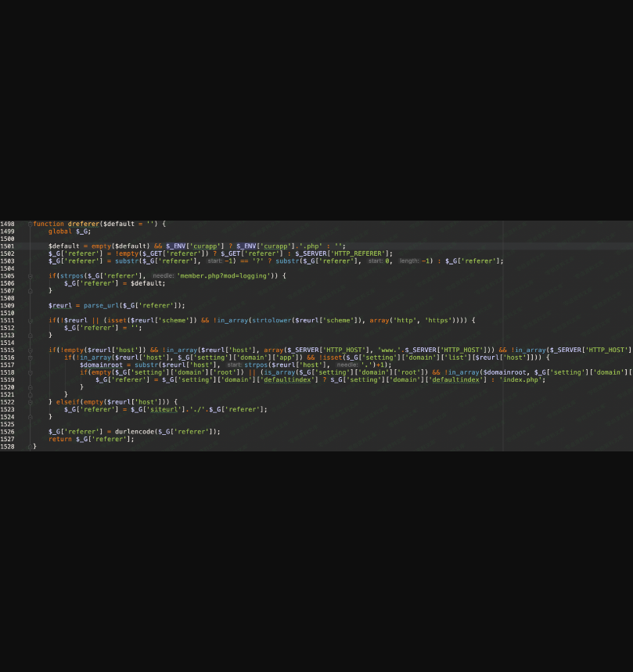
Task: Collapse the dreferer function fold marker
Action: tap(30, 224)
